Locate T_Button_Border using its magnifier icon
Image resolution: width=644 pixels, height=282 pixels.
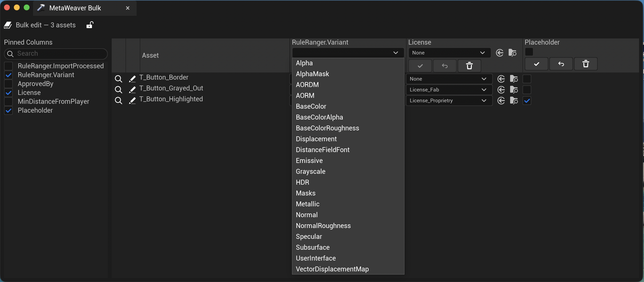[119, 78]
